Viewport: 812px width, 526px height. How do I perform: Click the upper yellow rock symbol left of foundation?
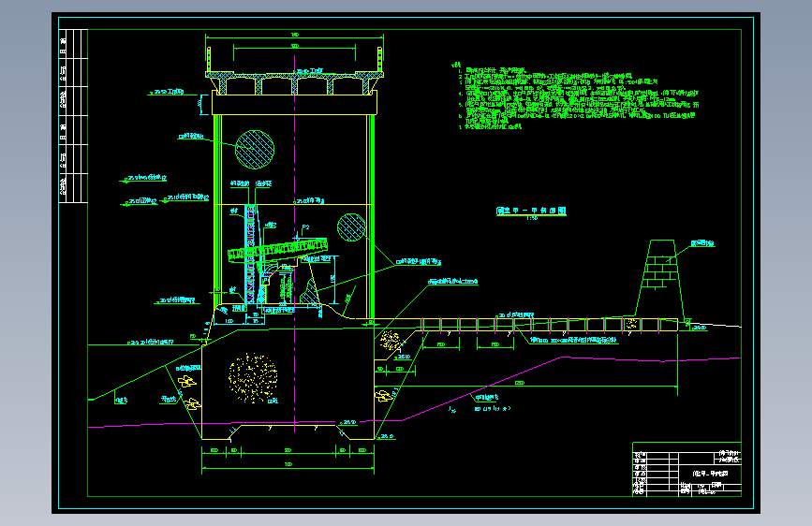pyautogui.click(x=187, y=382)
